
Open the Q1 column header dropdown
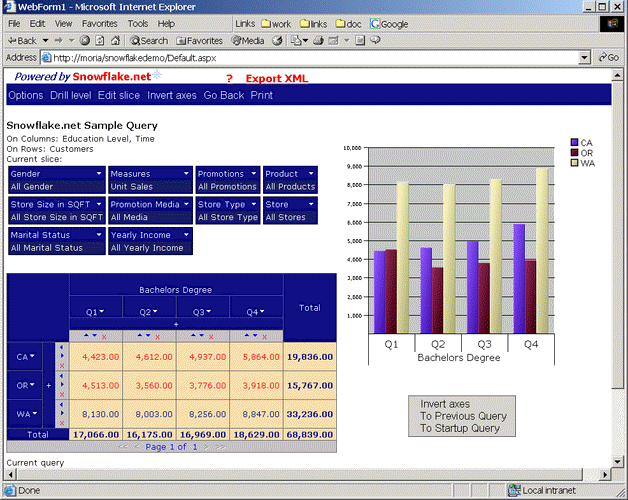(102, 311)
